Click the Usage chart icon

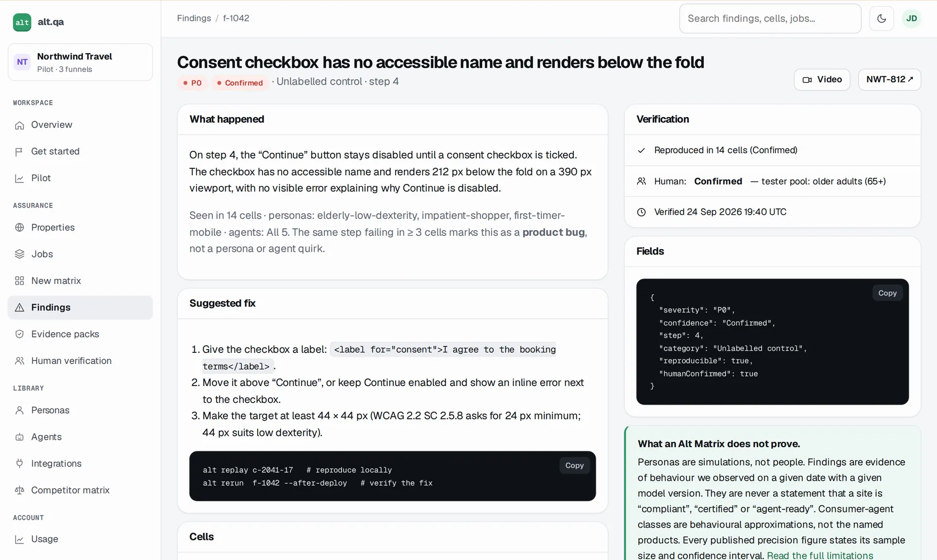(20, 539)
